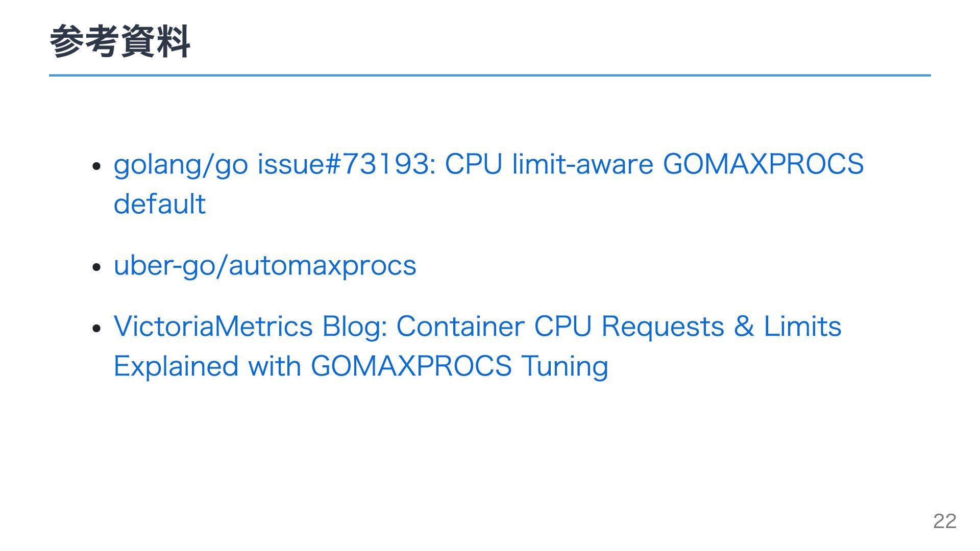Open the uber-go/automaxprocs link
Image resolution: width=980 pixels, height=551 pixels.
click(x=265, y=265)
